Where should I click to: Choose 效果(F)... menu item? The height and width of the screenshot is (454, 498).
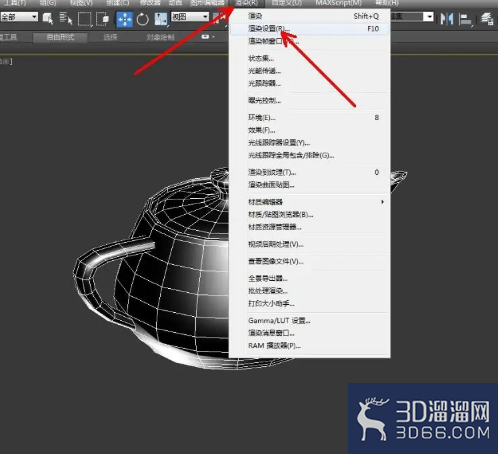click(310, 130)
